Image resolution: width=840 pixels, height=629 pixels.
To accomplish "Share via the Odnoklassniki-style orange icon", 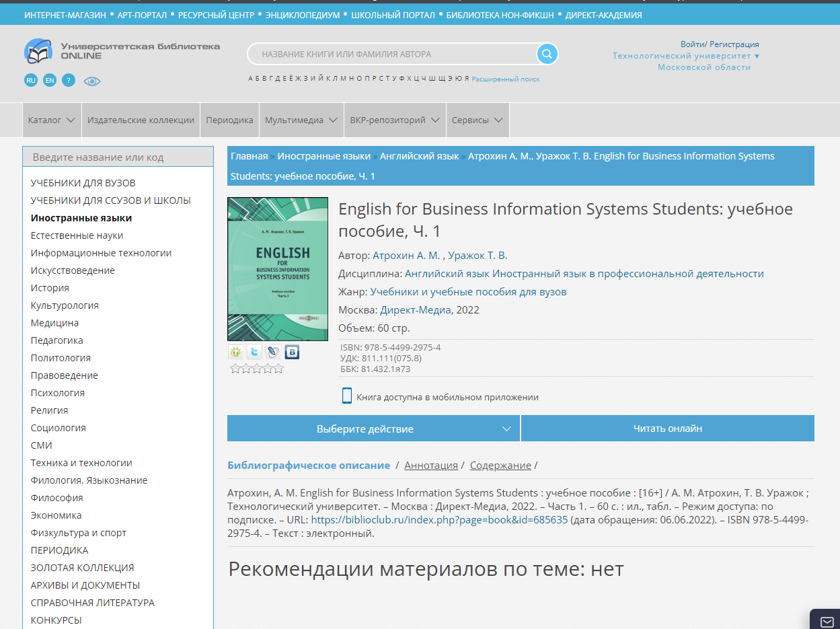I will coord(235,352).
